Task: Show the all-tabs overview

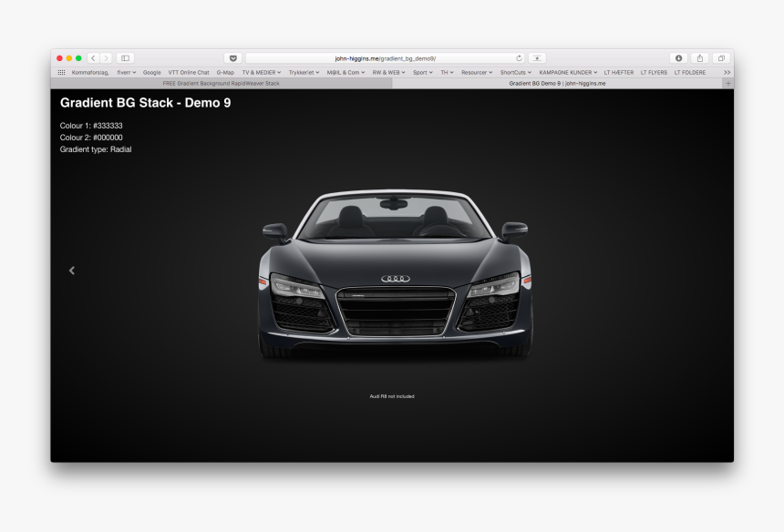Action: click(x=721, y=56)
